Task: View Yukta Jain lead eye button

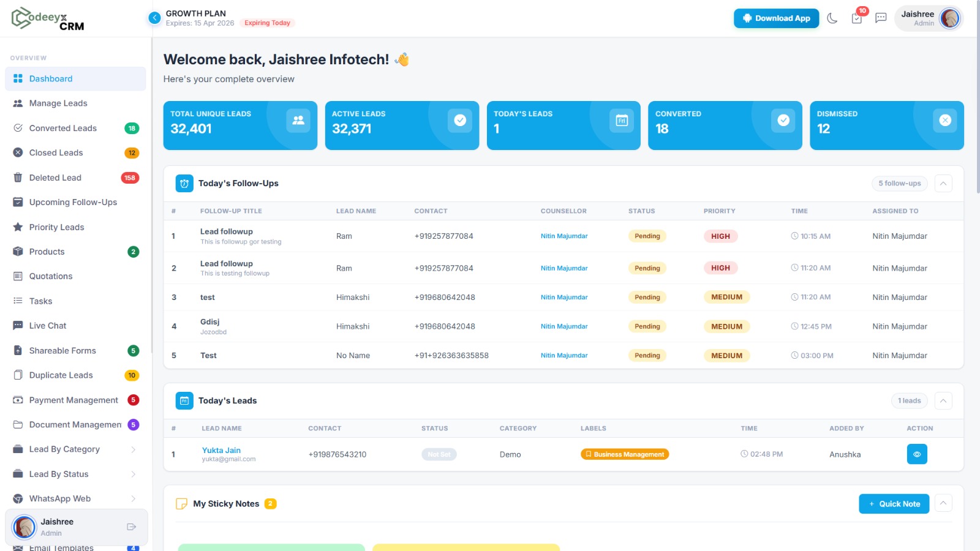Action: click(x=917, y=454)
